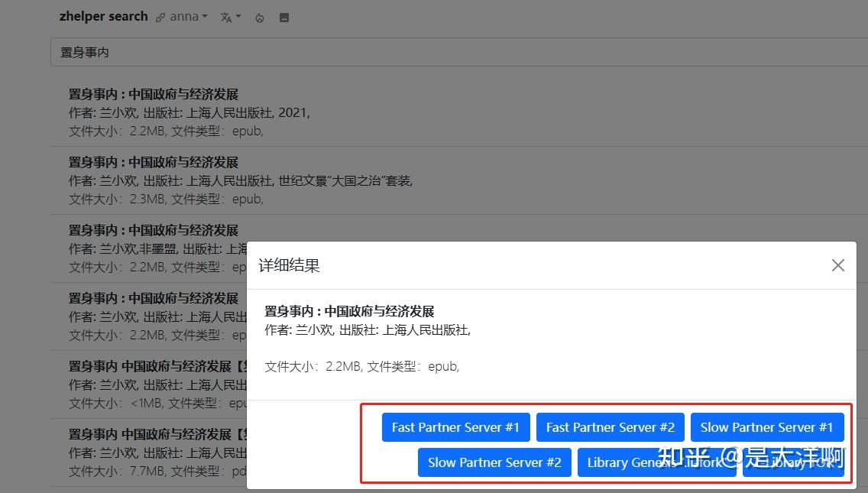868x493 pixels.
Task: Download via Library Genesis .fork
Action: (x=656, y=462)
